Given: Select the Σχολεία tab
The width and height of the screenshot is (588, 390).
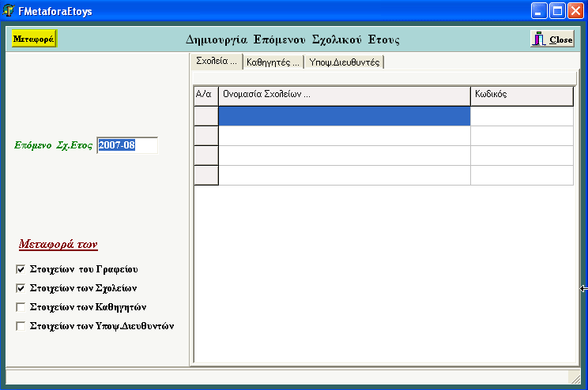Looking at the screenshot, I should pyautogui.click(x=217, y=62).
